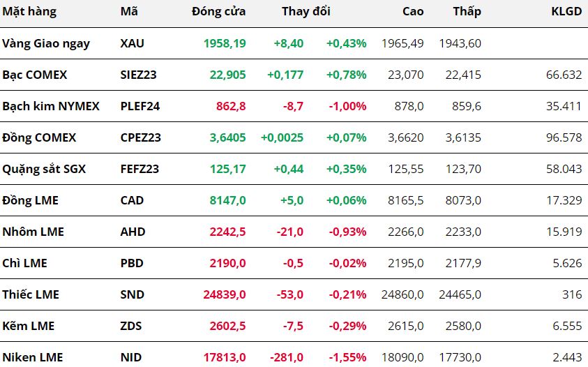Click the 'KLGD' column header
Image resolution: width=588 pixels, height=367 pixels.
pyautogui.click(x=566, y=12)
